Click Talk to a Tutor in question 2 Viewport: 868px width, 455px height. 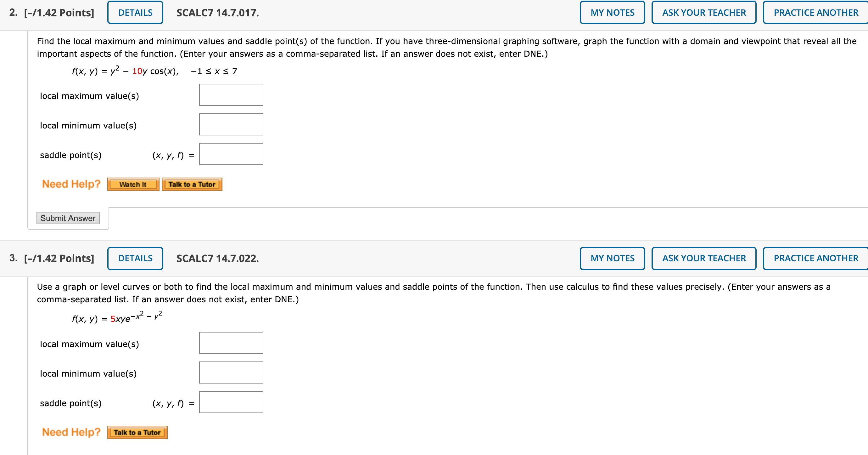(192, 184)
